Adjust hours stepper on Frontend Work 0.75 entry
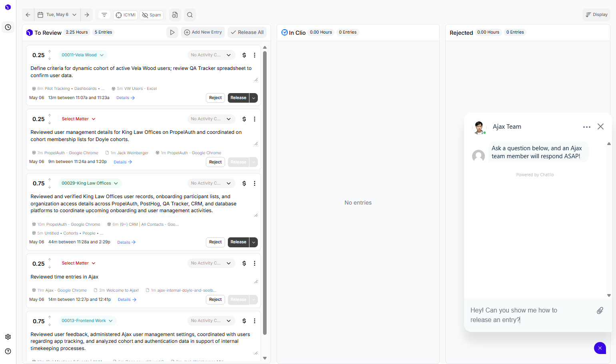616x364 pixels. click(x=50, y=321)
